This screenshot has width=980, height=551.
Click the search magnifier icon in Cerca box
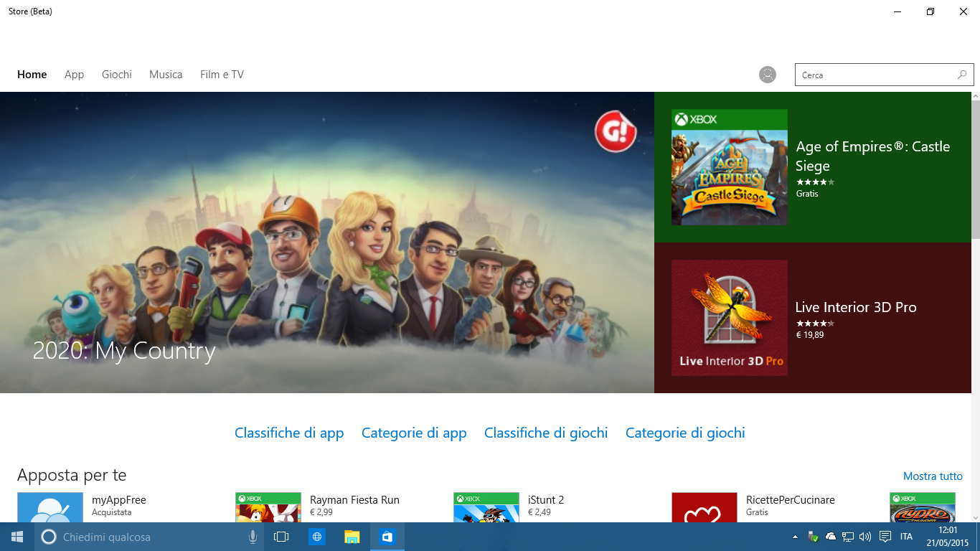coord(962,75)
